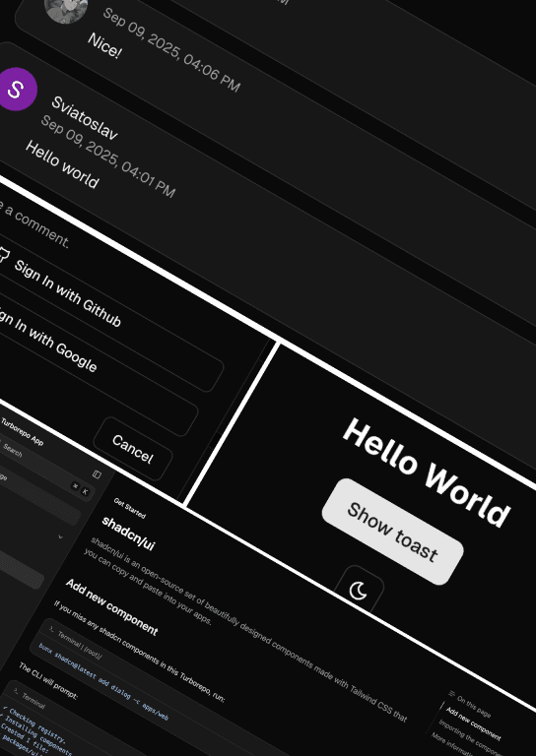Screen dimensions: 536x756
Task: Click the 'Get Started' breadcrumb label
Action: point(129,508)
